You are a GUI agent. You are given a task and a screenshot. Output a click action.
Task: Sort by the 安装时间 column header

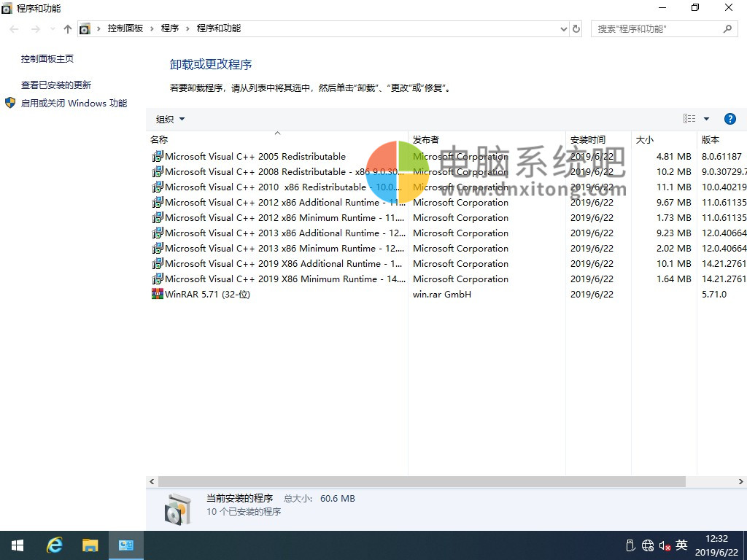(588, 139)
